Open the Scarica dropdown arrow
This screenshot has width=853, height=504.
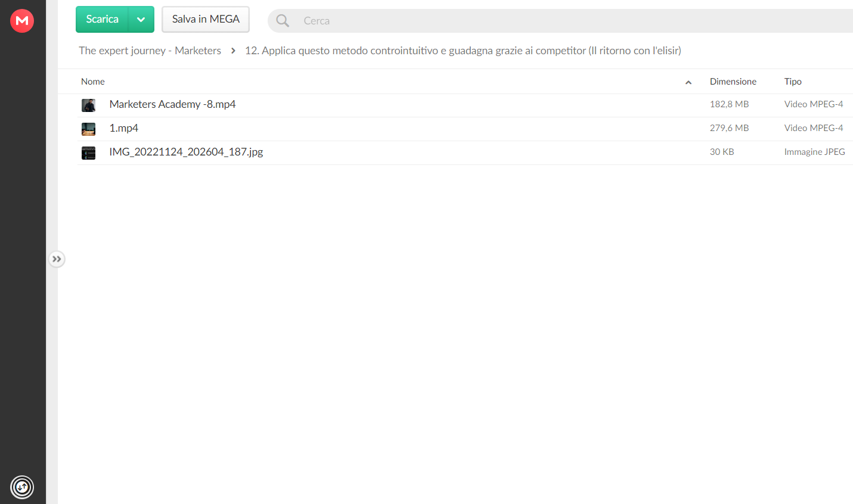pos(141,20)
